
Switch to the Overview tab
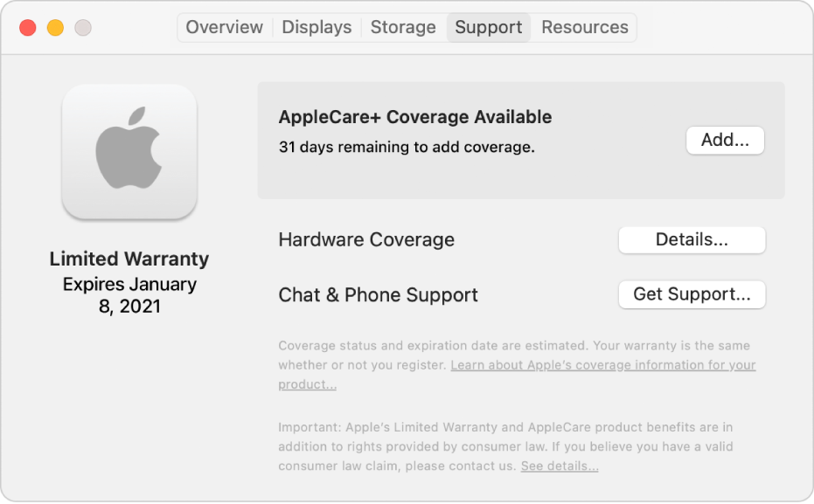click(224, 27)
